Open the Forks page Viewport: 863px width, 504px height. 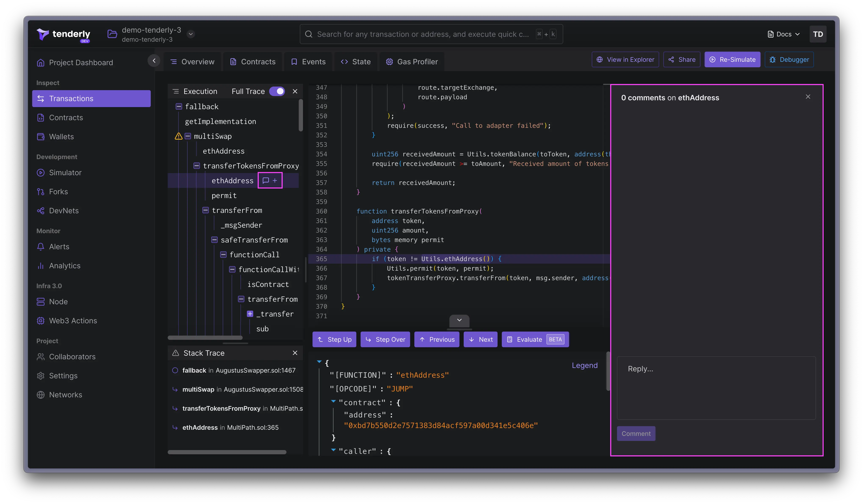click(x=58, y=192)
